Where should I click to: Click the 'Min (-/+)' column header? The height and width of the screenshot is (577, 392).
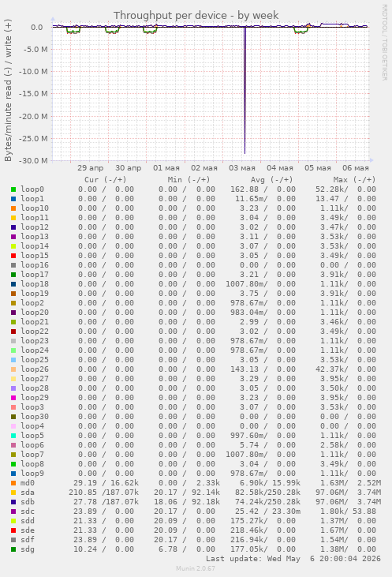click(x=189, y=180)
